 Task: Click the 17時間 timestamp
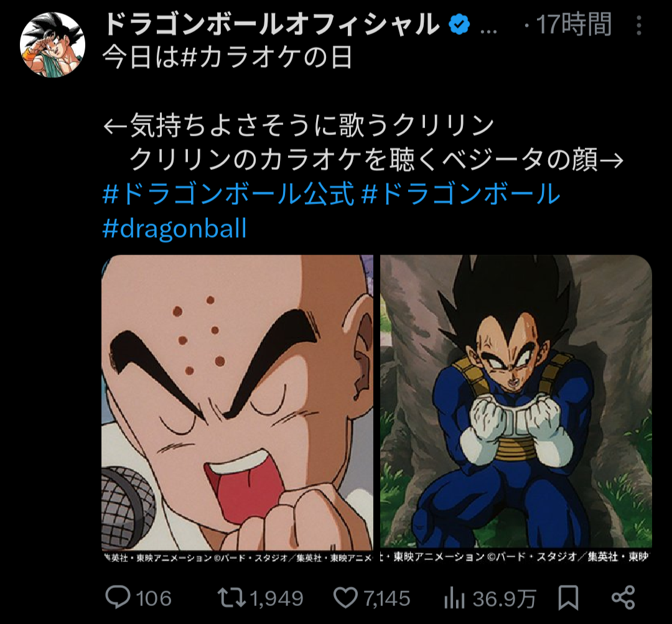574,26
